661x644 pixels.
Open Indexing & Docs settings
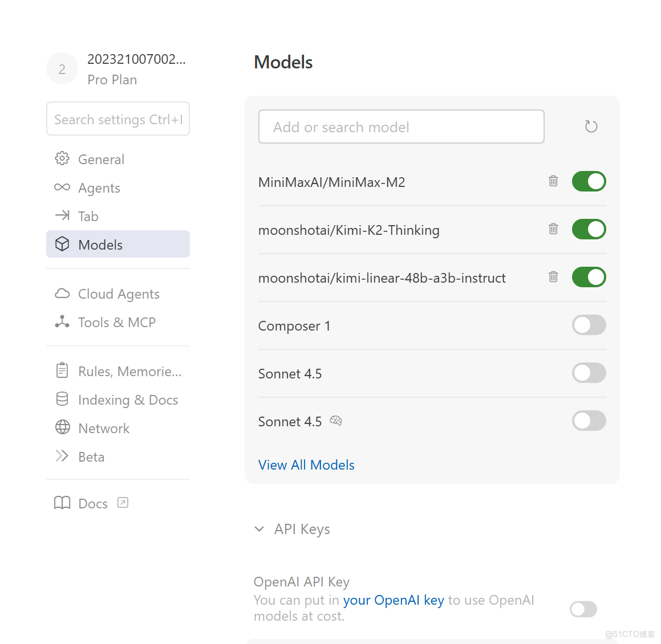pos(128,400)
